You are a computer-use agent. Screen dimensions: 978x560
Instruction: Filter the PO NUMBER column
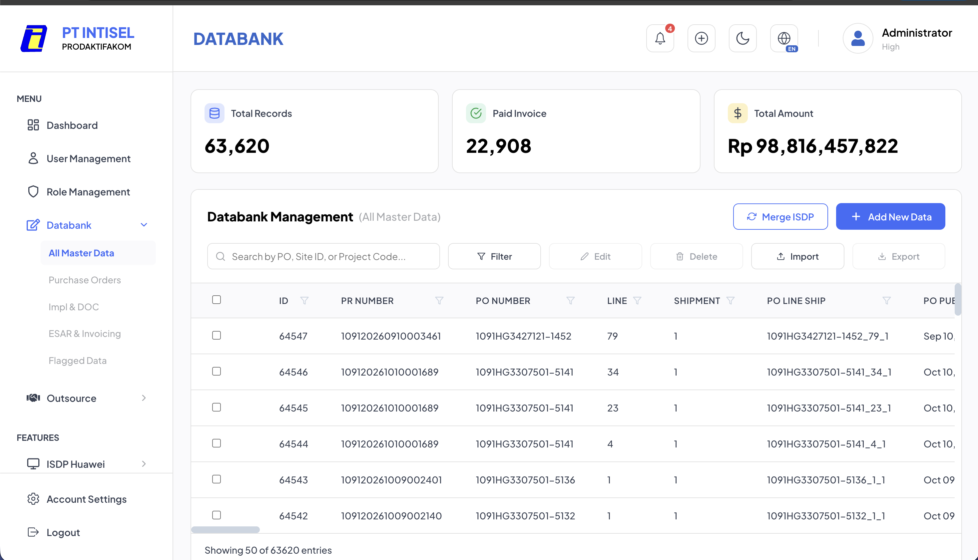(571, 300)
